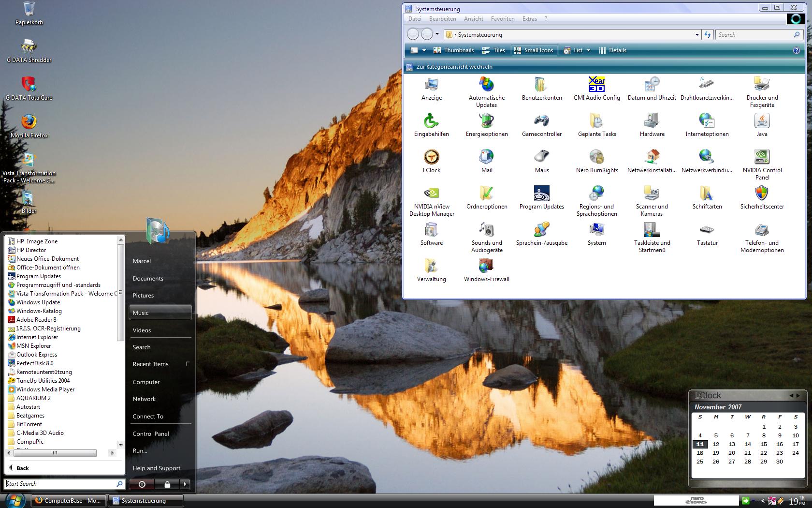Launch Windows Media Player from programs list
The height and width of the screenshot is (508, 812).
click(x=45, y=389)
